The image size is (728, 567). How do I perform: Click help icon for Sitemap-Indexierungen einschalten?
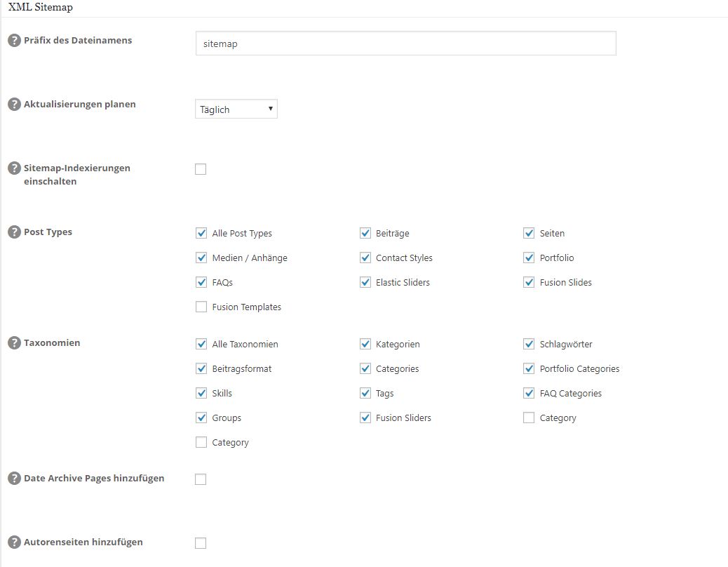click(14, 168)
